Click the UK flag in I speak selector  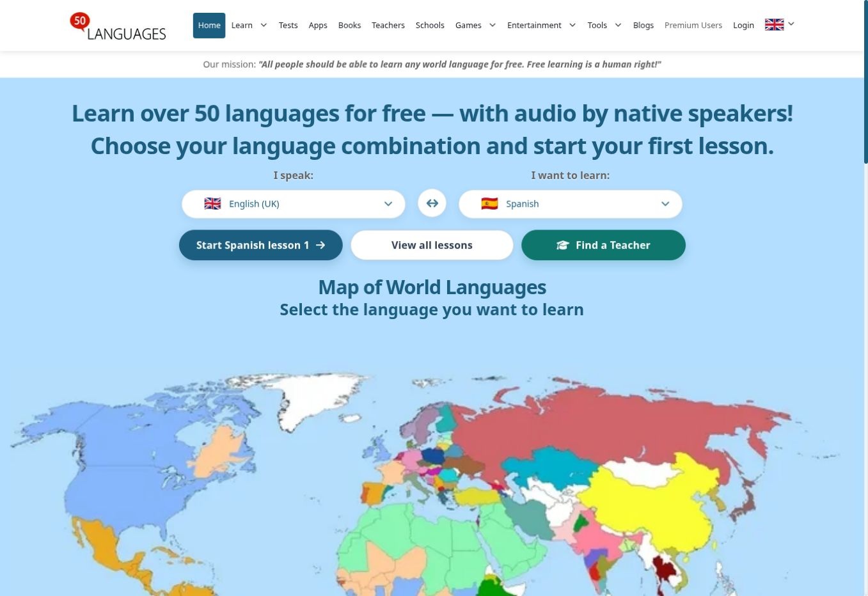[212, 203]
